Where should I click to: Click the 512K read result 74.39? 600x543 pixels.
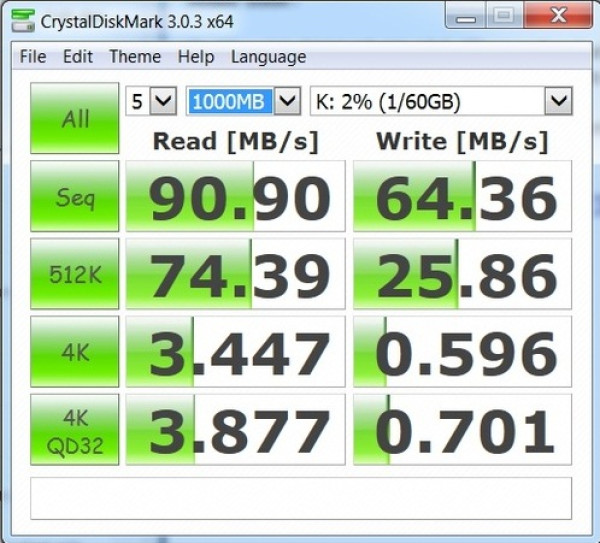(x=235, y=274)
